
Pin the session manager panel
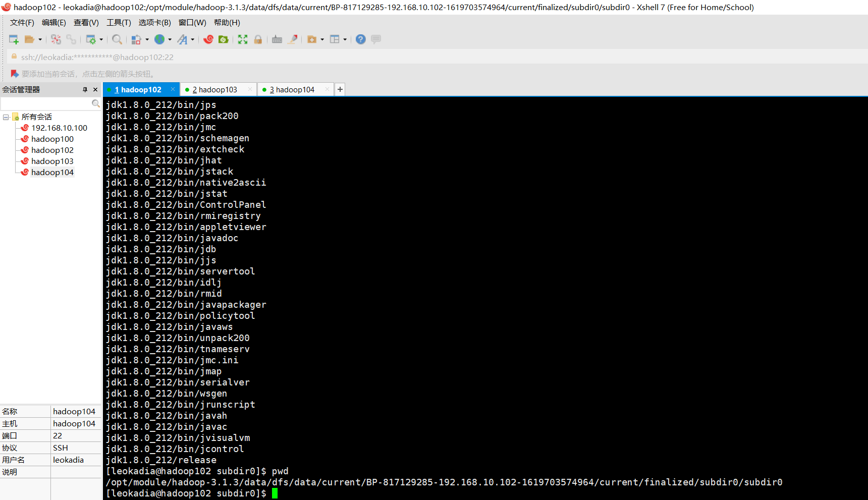[85, 89]
